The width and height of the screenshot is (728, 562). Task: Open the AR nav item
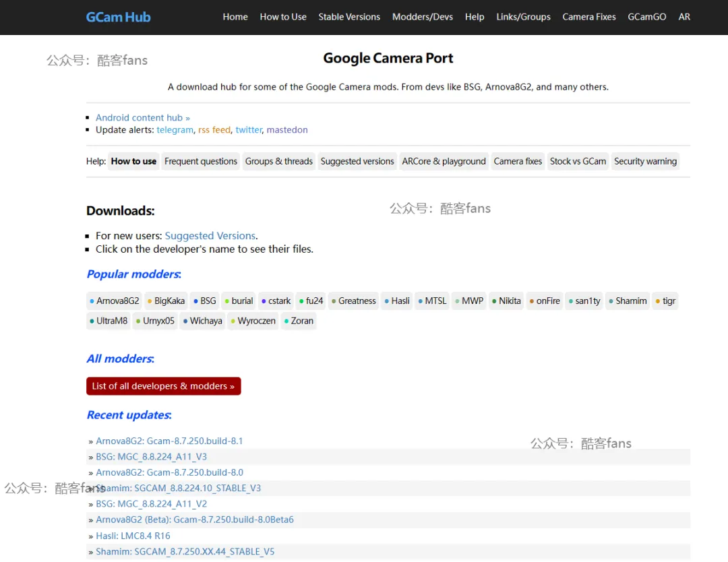pos(684,17)
